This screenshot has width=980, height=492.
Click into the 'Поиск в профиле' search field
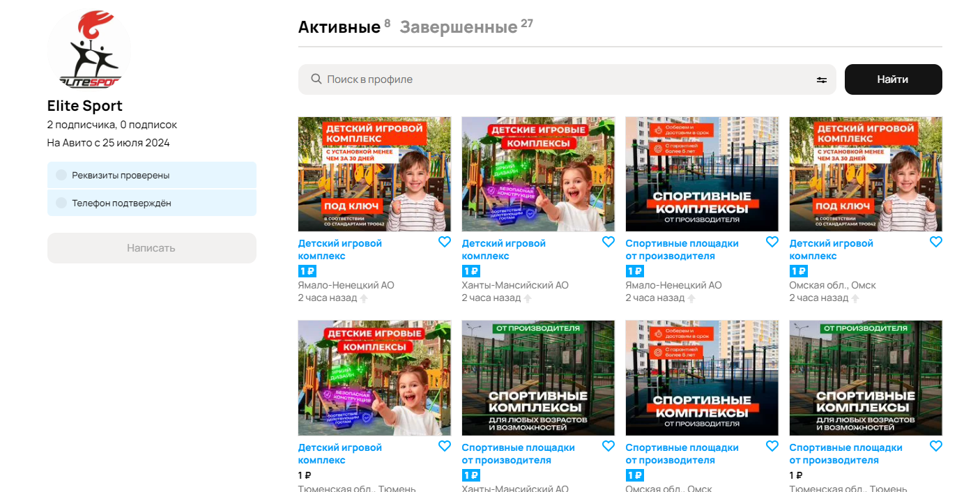point(558,79)
